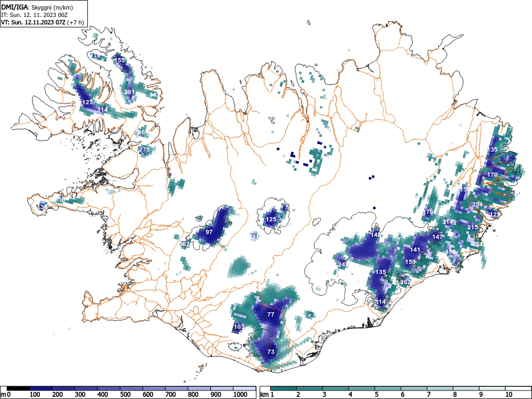The image size is (532, 399).
Task: Click the 178 visibility value label
Action: [428, 212]
